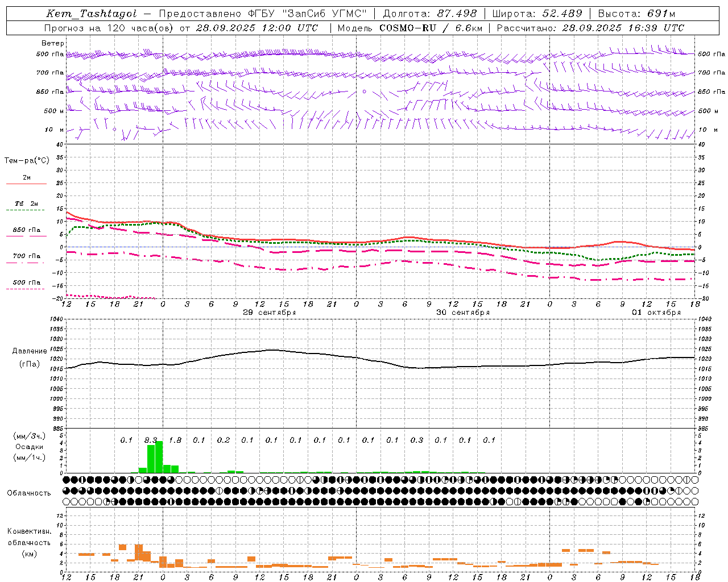Click the (мм/1ч.) precipitation unit label
The width and height of the screenshot is (728, 582).
pyautogui.click(x=29, y=458)
